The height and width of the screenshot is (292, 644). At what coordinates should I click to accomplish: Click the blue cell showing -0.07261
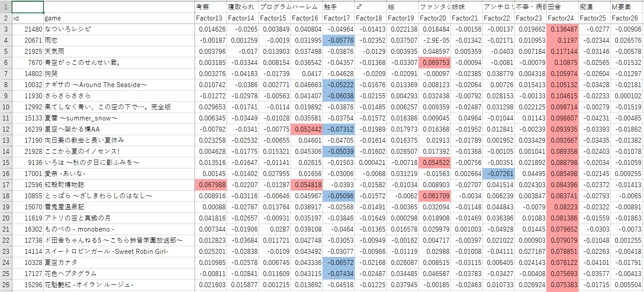(498, 173)
